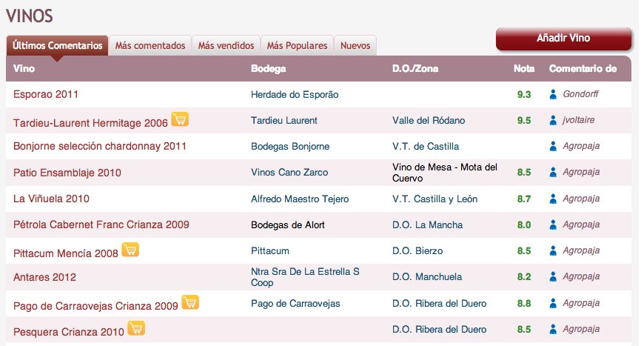Open Bonjorne selección chardonnay 2011 link

tap(100, 146)
